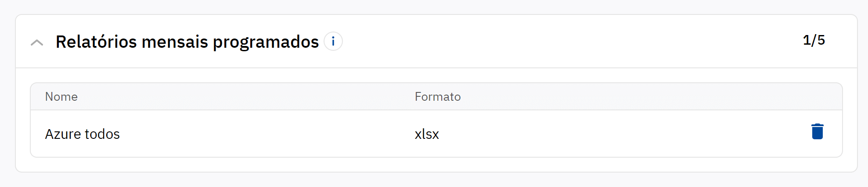Click the trash can icon in the row
Image resolution: width=868 pixels, height=187 pixels.
(817, 132)
